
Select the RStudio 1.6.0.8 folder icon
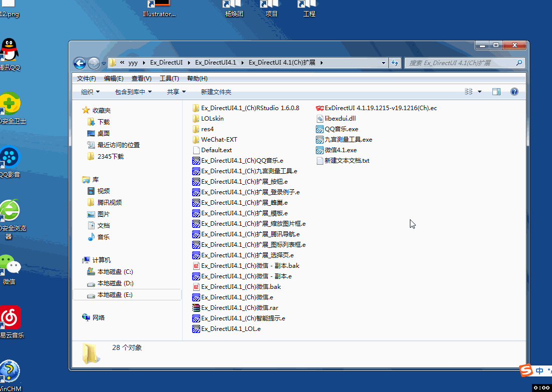(x=196, y=108)
